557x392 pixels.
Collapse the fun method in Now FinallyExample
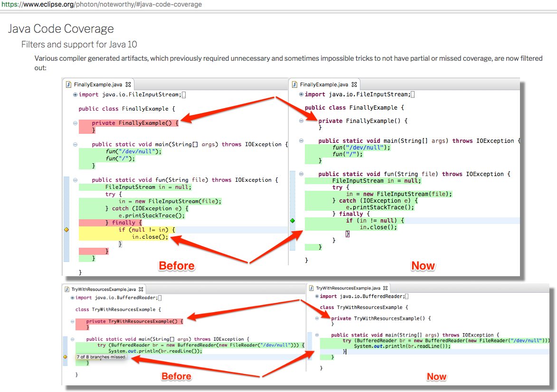click(x=301, y=174)
